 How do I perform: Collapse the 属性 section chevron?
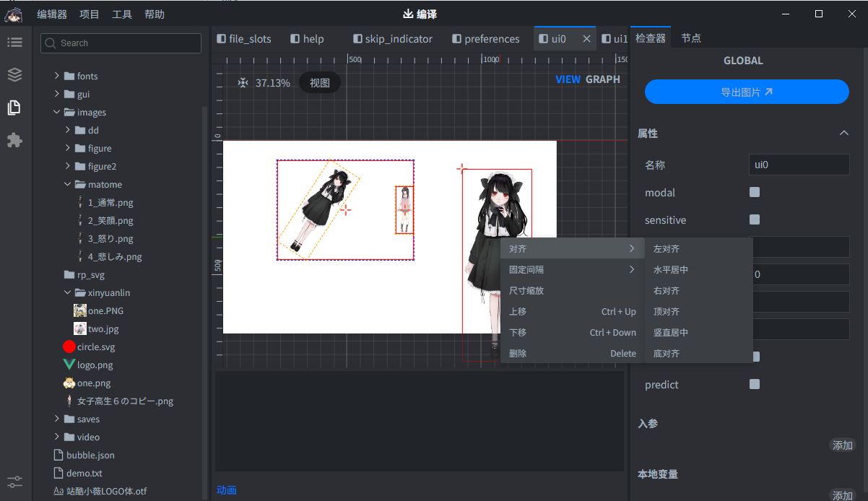click(843, 134)
